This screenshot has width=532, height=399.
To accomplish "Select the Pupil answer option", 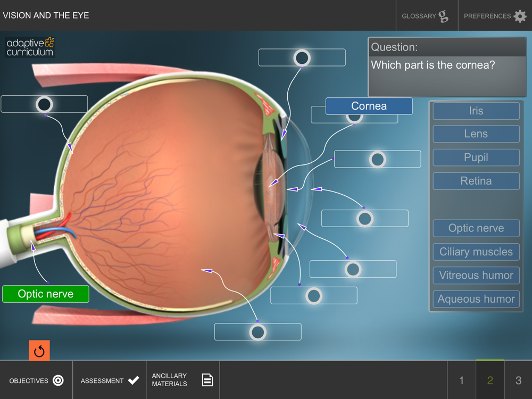I will [x=476, y=157].
